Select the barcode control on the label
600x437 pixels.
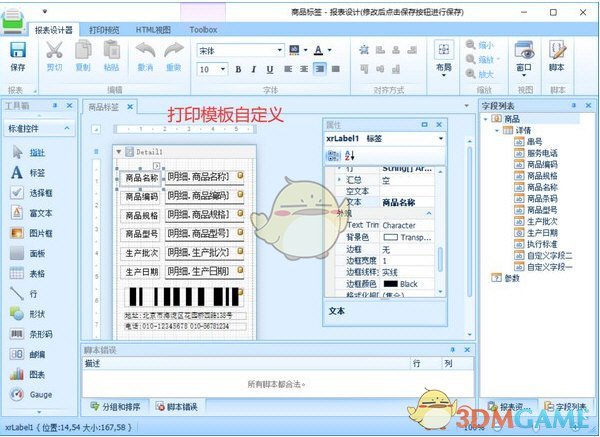[x=184, y=297]
